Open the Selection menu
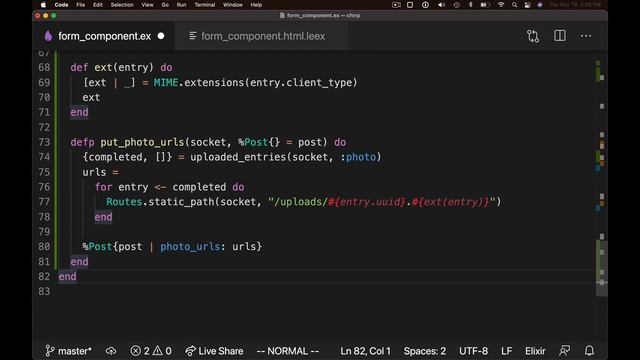Screen dimensions: 640x360 coord(122,5)
